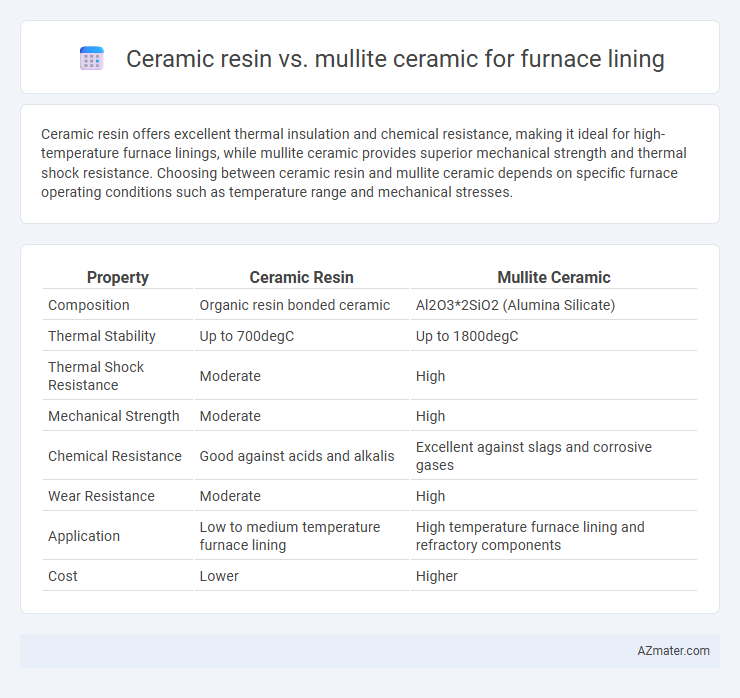Viewport: 740px width, 698px height.
Task: Click the title 'Ceramic resin vs. mullite ceramic for furnace lining'
Action: pos(395,59)
